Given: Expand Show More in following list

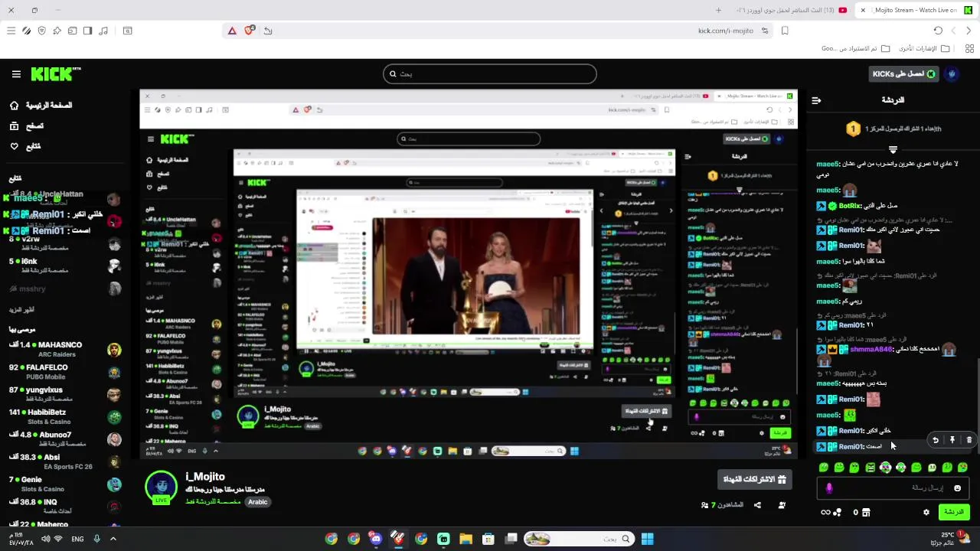Looking at the screenshot, I should coord(21,310).
